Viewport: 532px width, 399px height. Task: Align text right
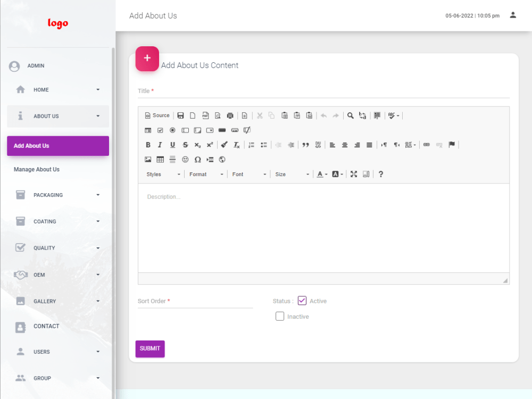pos(358,145)
